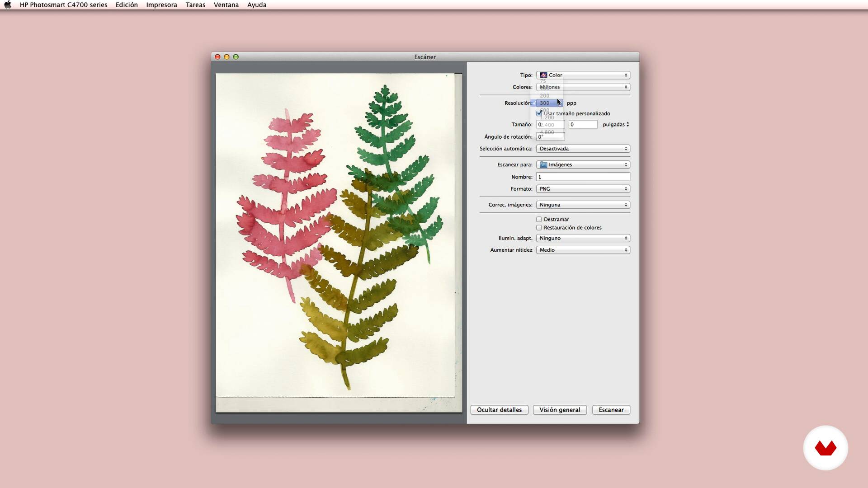The width and height of the screenshot is (868, 488).
Task: Close the Escáner window
Action: [x=217, y=57]
